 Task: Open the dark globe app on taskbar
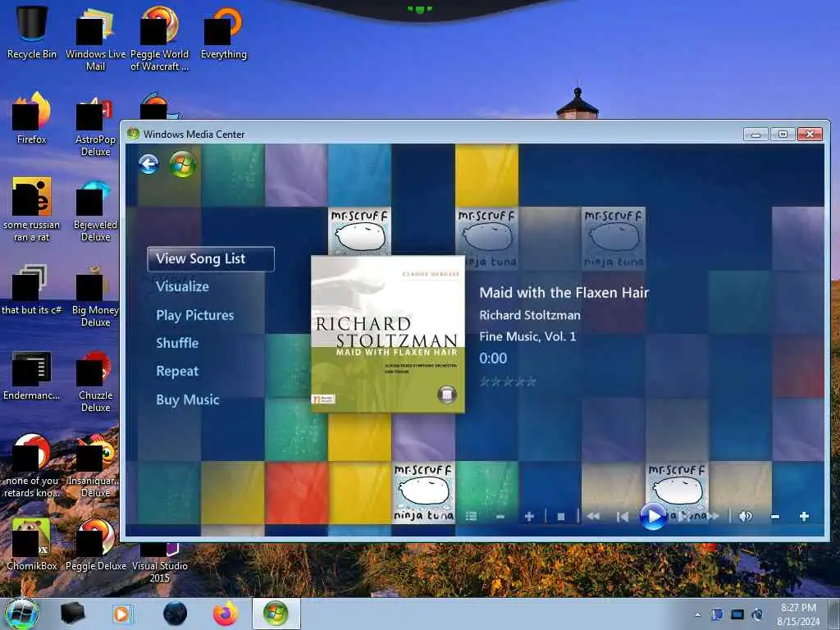tap(176, 614)
